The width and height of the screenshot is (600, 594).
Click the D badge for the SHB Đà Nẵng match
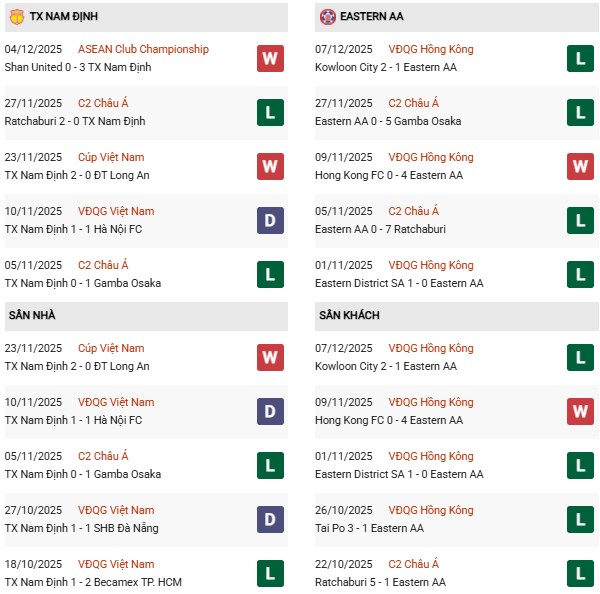pyautogui.click(x=270, y=518)
